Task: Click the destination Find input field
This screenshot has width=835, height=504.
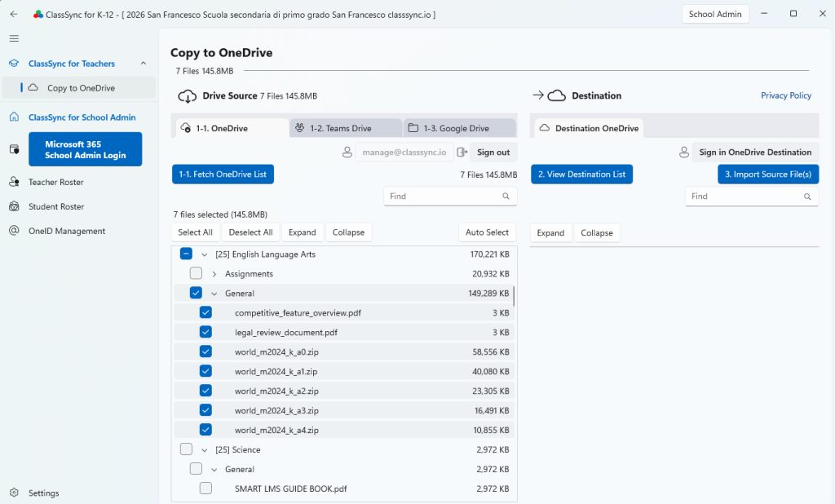Action: click(751, 197)
